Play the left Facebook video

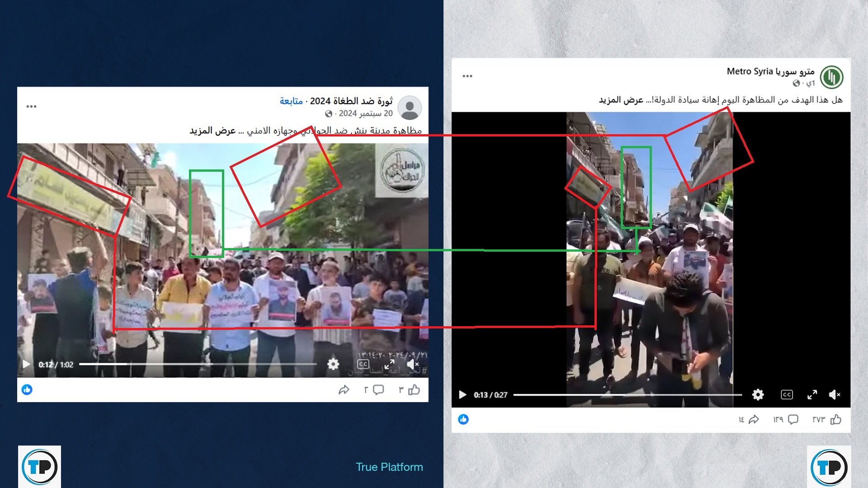pos(26,364)
